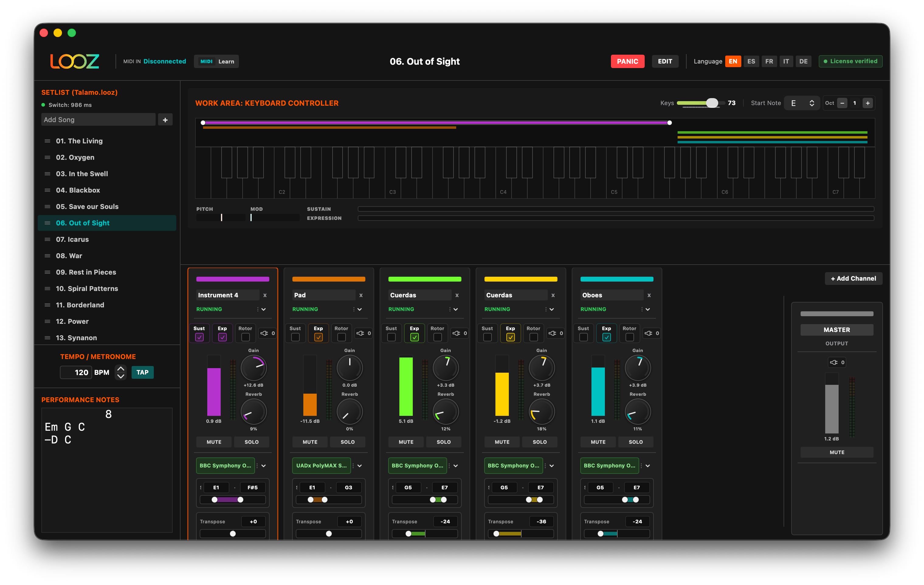
Task: Open UADx PolyMAX plugin chevron
Action: tap(360, 466)
